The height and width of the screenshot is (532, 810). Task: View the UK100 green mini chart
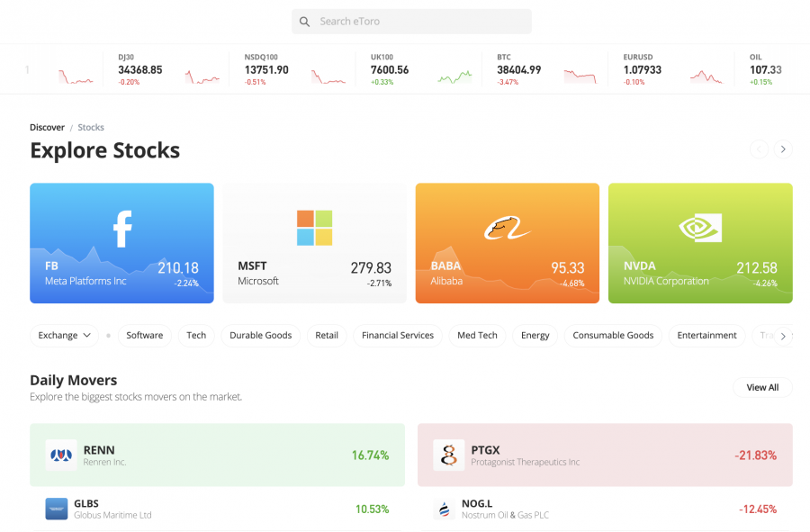pos(454,77)
